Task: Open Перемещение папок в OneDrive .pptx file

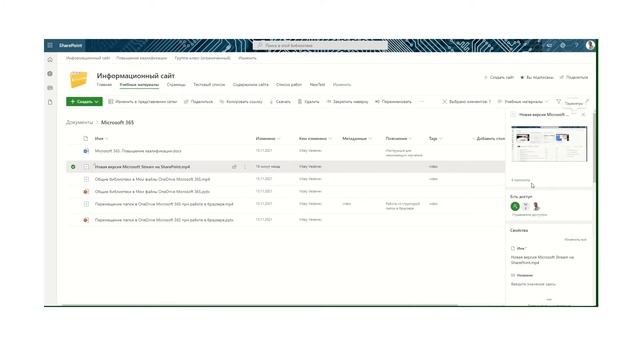Action: point(164,220)
